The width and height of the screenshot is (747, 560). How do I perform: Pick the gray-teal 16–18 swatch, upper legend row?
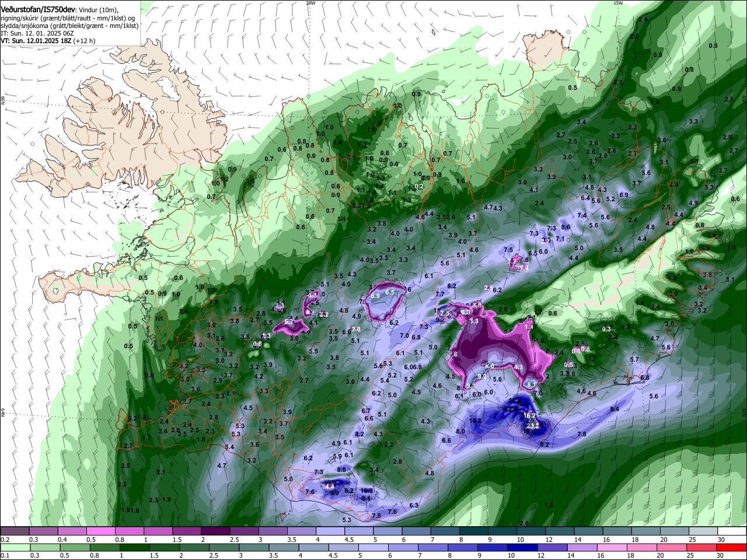tap(617, 531)
